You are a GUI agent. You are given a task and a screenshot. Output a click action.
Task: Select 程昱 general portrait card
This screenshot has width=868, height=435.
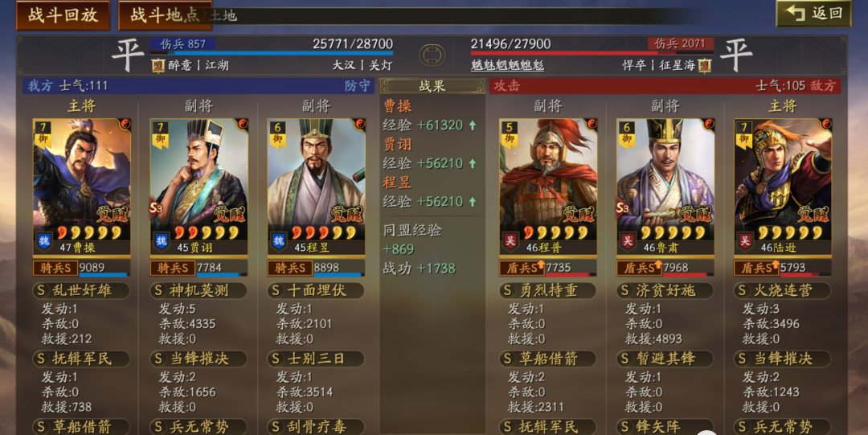(316, 187)
